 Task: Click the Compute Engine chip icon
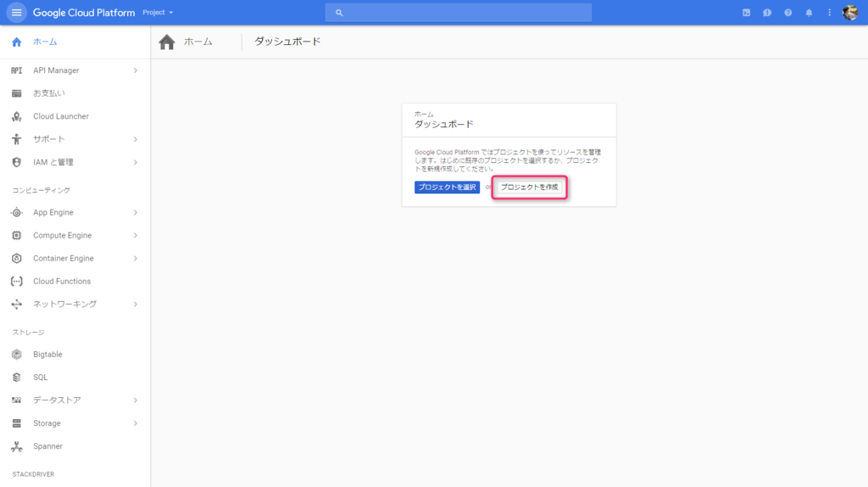pyautogui.click(x=17, y=236)
